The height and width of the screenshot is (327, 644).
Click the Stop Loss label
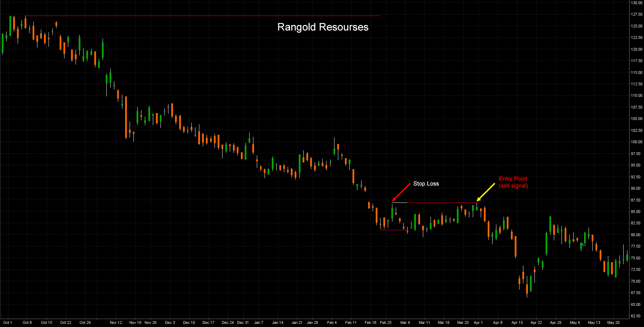click(x=426, y=184)
